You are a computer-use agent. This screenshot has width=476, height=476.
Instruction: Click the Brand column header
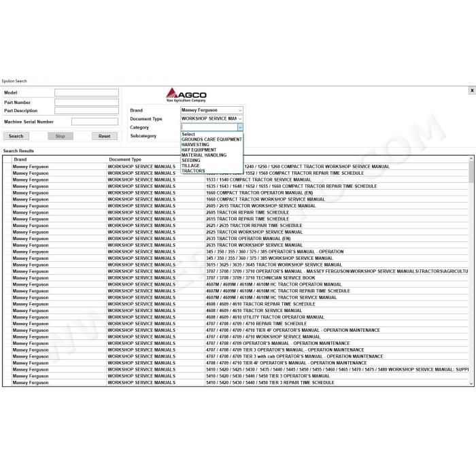[x=59, y=159]
